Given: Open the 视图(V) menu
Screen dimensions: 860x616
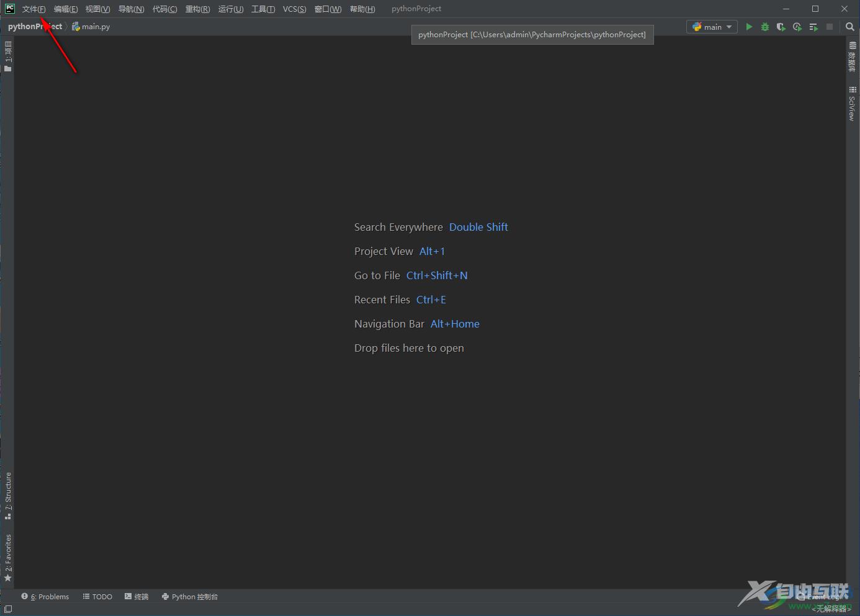Looking at the screenshot, I should point(97,9).
